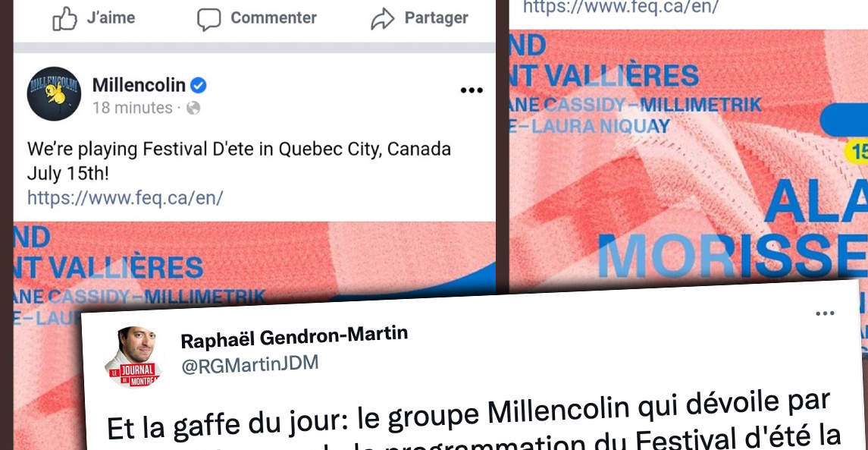Click the 18 minutes timestamp
This screenshot has height=450, width=868.
point(133,108)
